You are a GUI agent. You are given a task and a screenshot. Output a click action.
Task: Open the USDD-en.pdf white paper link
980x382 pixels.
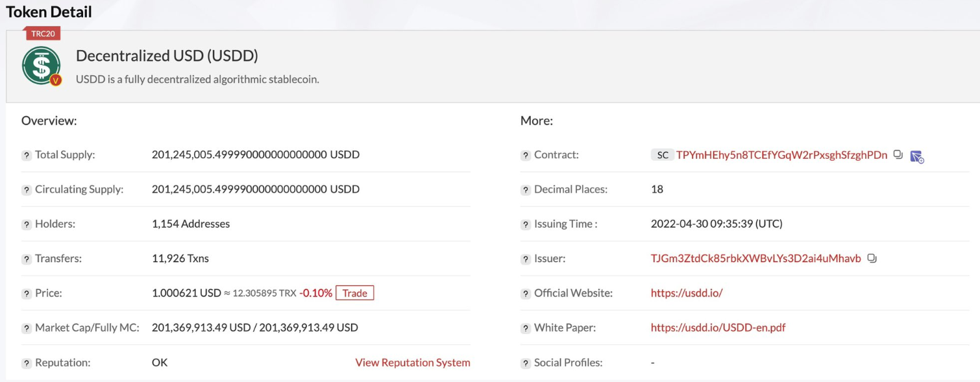[718, 328]
